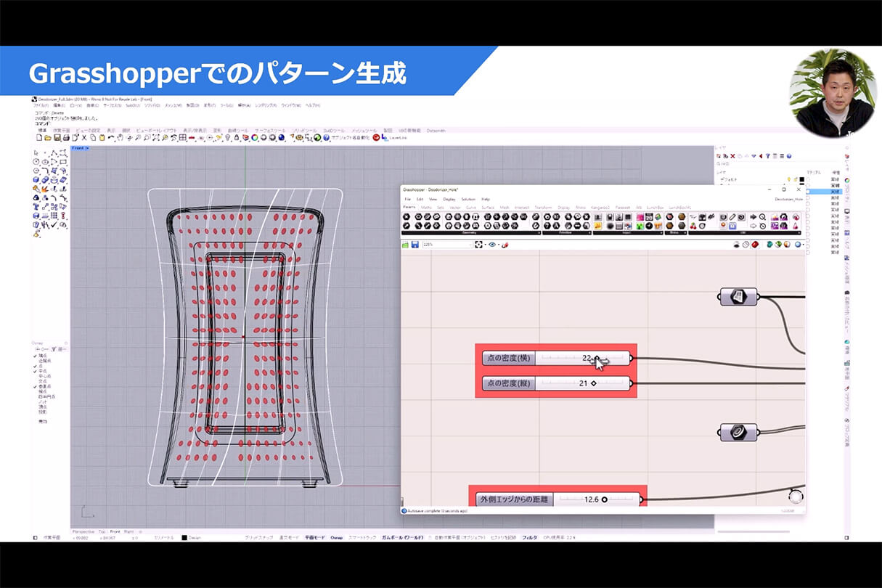Image resolution: width=882 pixels, height=588 pixels.
Task: Click the Cut scissors icon in Rhino toolbar
Action: pyautogui.click(x=84, y=137)
